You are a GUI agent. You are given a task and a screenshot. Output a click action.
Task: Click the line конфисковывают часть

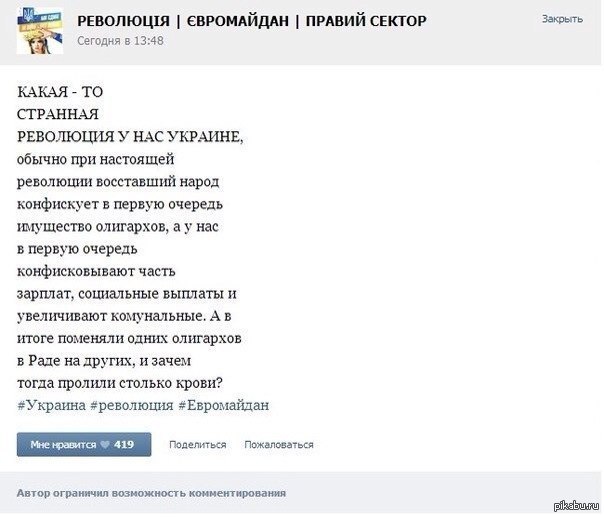(86, 274)
